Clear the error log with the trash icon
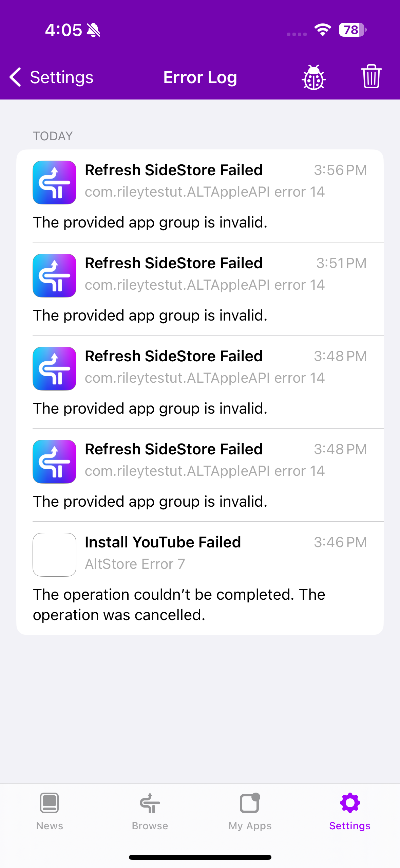Image resolution: width=400 pixels, height=868 pixels. tap(371, 77)
